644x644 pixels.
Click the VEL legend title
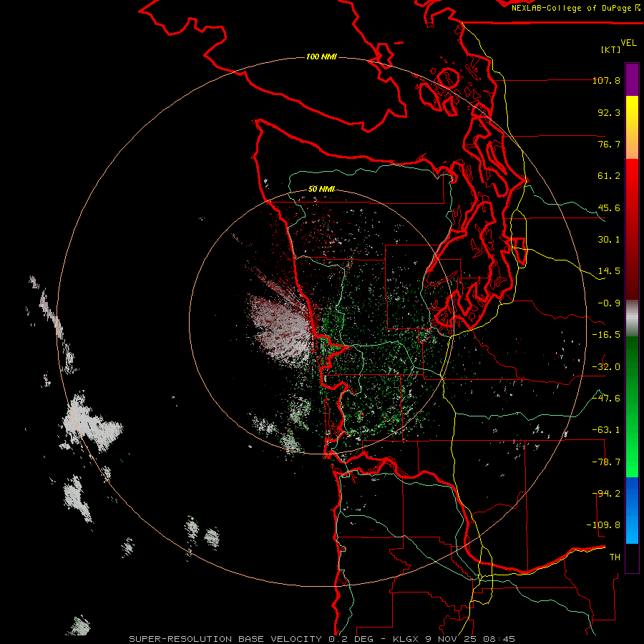click(x=629, y=43)
